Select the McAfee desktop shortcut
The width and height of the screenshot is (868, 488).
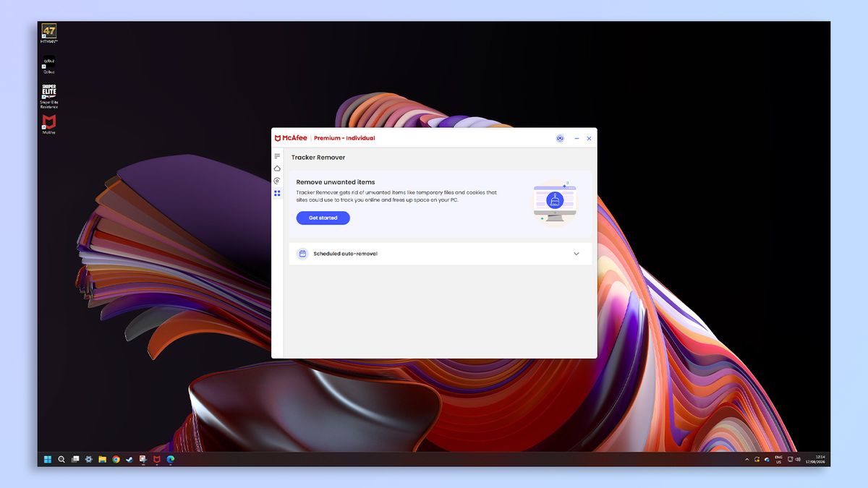(49, 125)
